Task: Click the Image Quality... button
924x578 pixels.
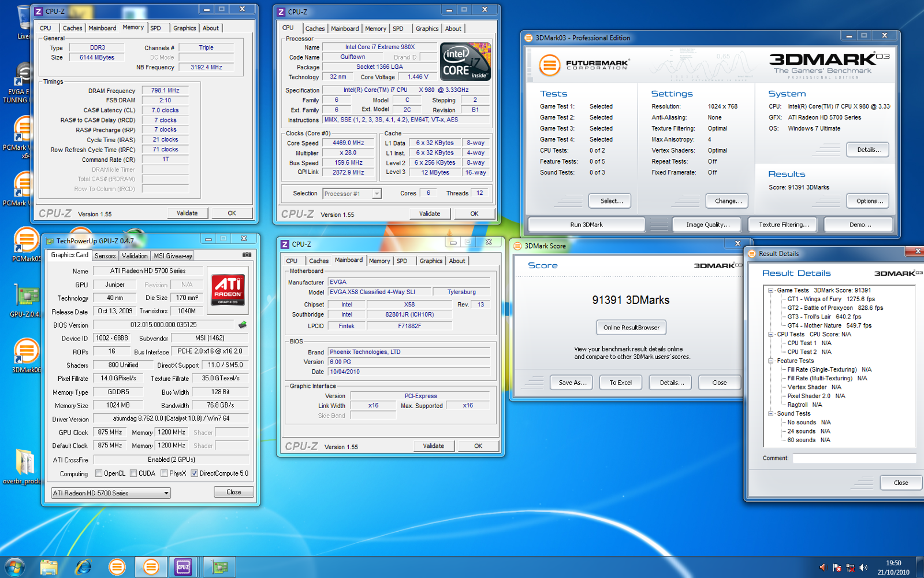Action: pos(707,224)
